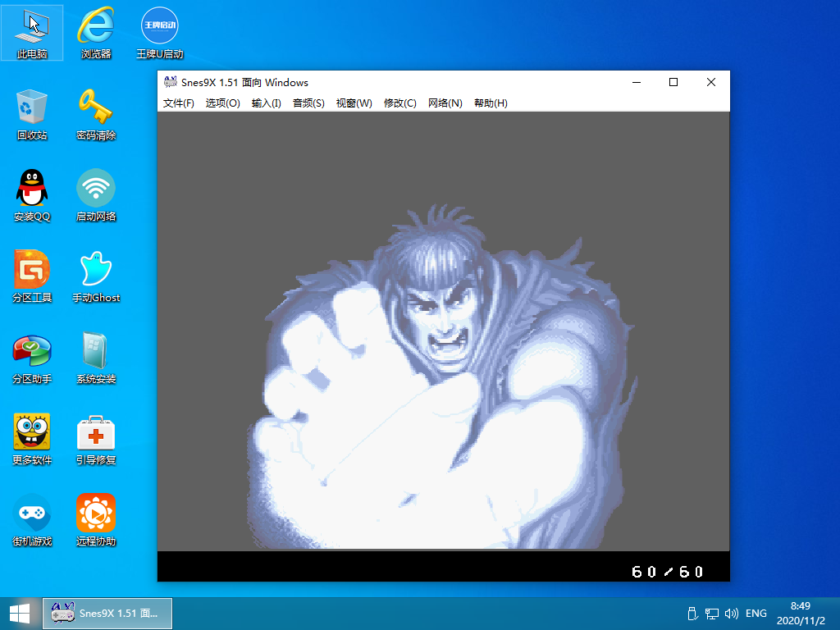Click the Snes9X 1.51 面向 Windows title text

(244, 83)
